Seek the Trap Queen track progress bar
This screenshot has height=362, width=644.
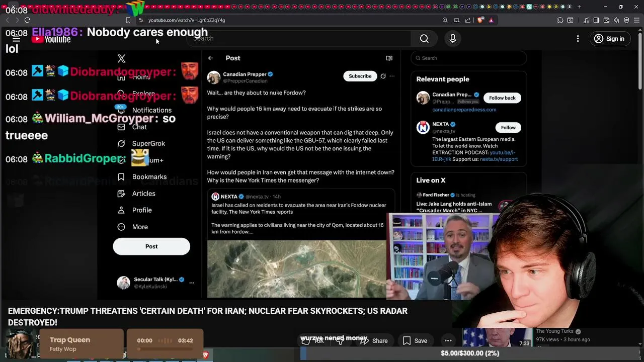click(165, 348)
